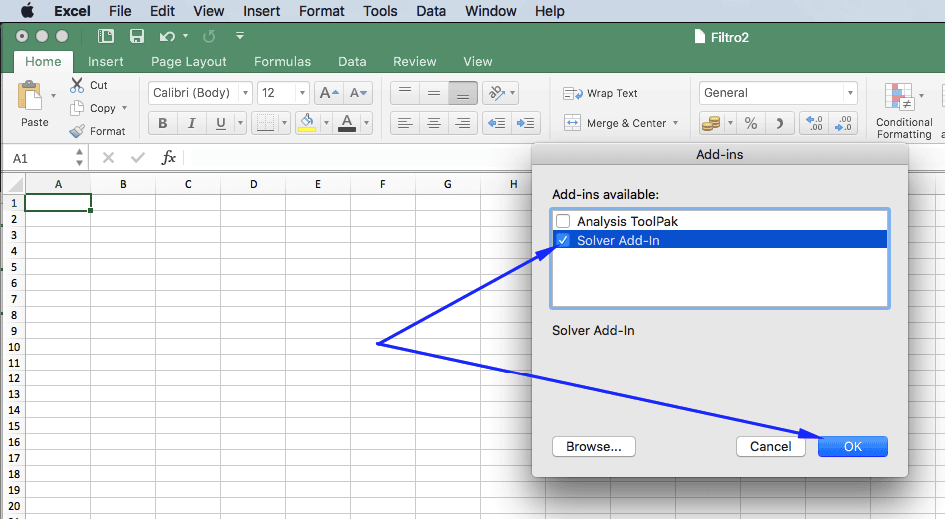Click the text orientation icon
The width and height of the screenshot is (945, 519).
click(x=497, y=93)
